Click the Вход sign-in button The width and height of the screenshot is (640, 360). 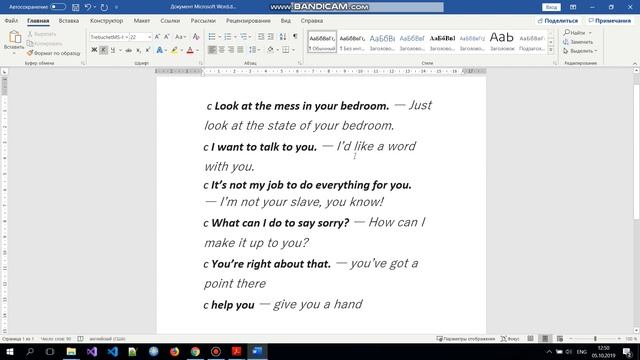coord(551,7)
